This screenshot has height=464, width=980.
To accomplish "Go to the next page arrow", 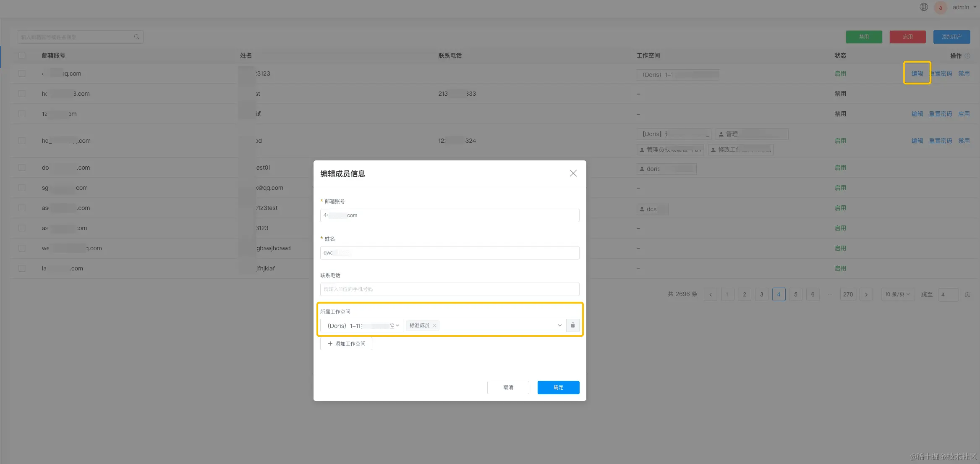I will (866, 294).
